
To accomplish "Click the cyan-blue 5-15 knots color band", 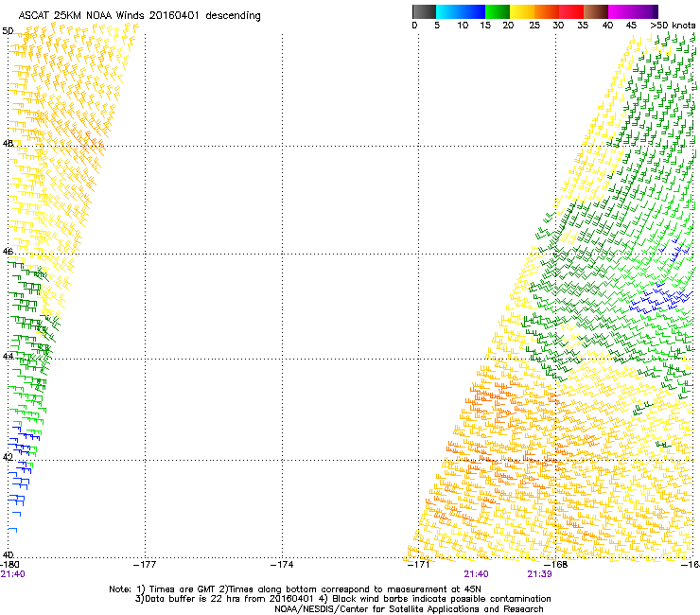I will [x=461, y=11].
